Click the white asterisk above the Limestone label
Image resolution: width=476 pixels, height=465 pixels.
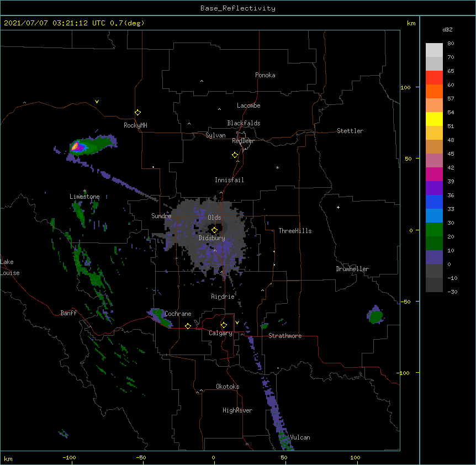click(x=84, y=191)
